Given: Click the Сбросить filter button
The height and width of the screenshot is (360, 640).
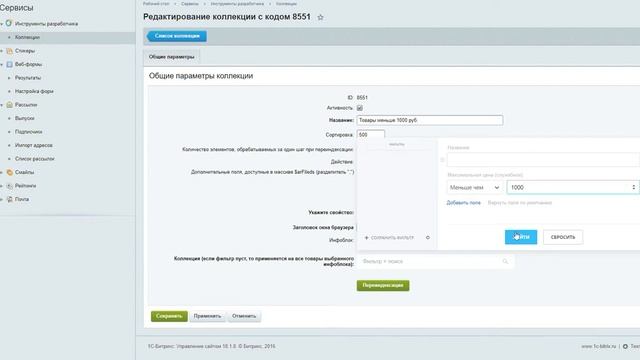Looking at the screenshot, I should click(563, 237).
